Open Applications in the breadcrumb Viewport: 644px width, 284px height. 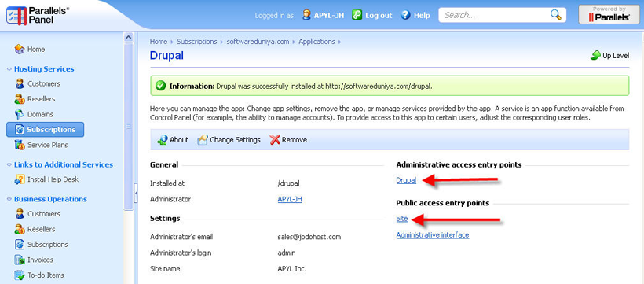(317, 42)
